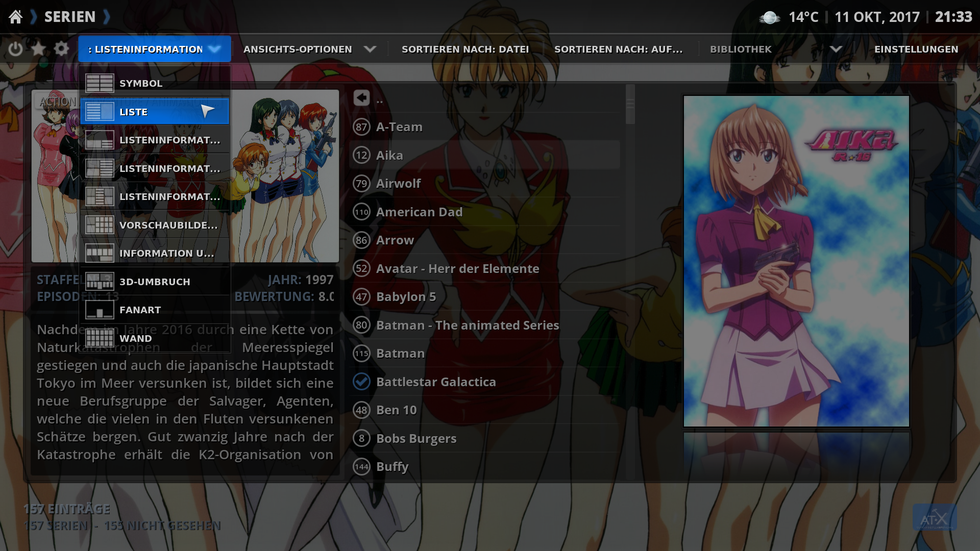Click Sortieren nach: Auf... sort order button
This screenshot has height=551, width=980.
click(618, 49)
